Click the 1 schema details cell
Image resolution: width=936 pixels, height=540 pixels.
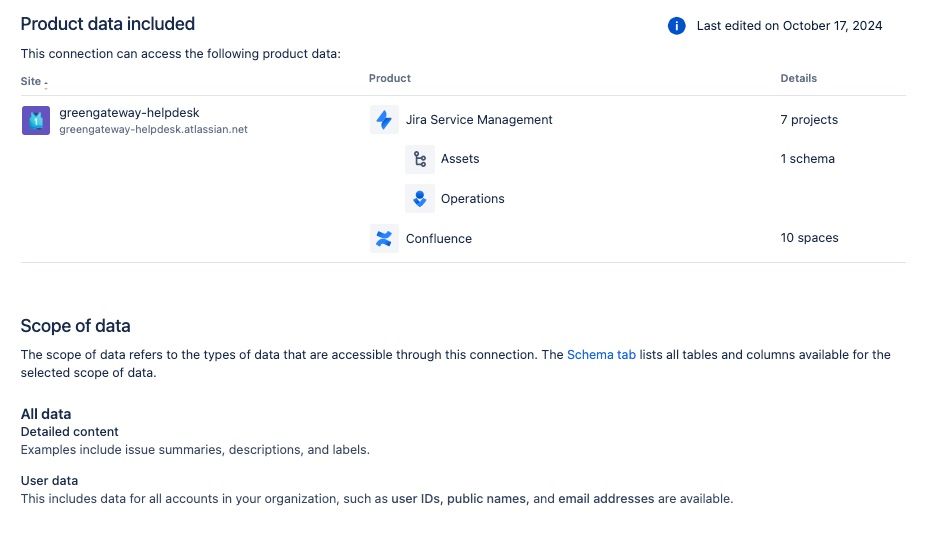pyautogui.click(x=807, y=159)
